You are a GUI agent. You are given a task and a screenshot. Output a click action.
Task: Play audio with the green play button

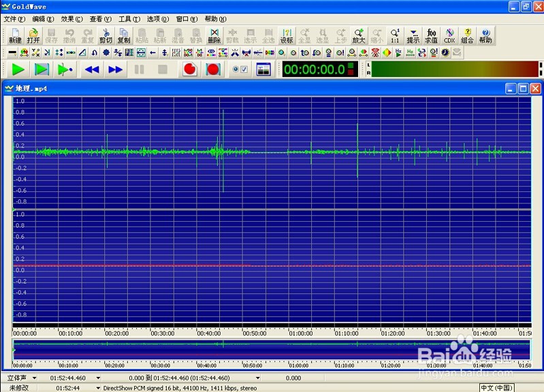tap(18, 69)
